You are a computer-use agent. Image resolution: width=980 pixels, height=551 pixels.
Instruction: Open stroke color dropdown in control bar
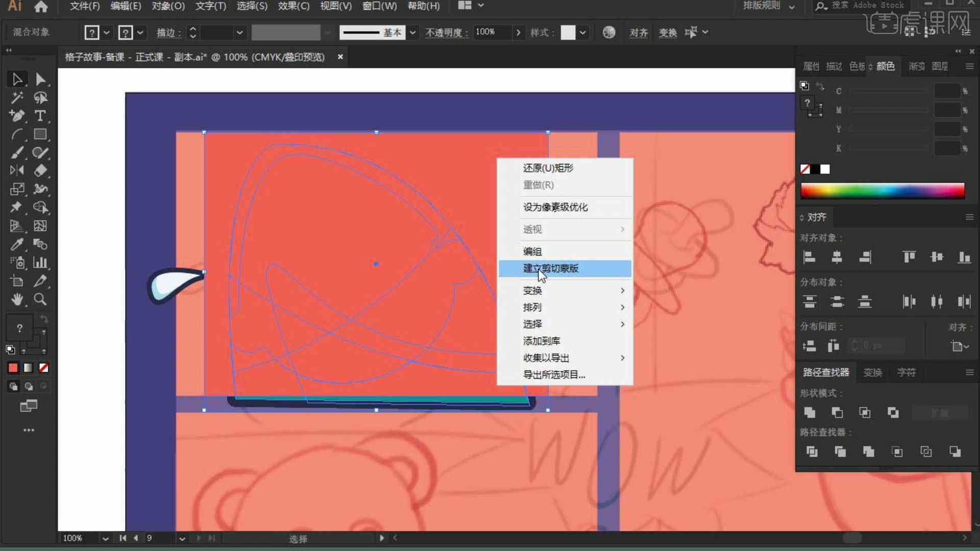pyautogui.click(x=140, y=33)
